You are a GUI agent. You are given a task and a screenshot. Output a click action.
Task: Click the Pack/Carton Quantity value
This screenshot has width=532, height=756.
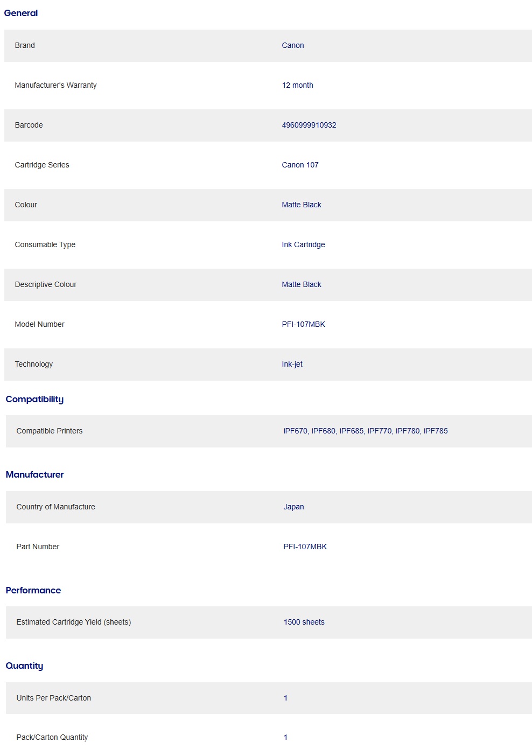point(285,737)
